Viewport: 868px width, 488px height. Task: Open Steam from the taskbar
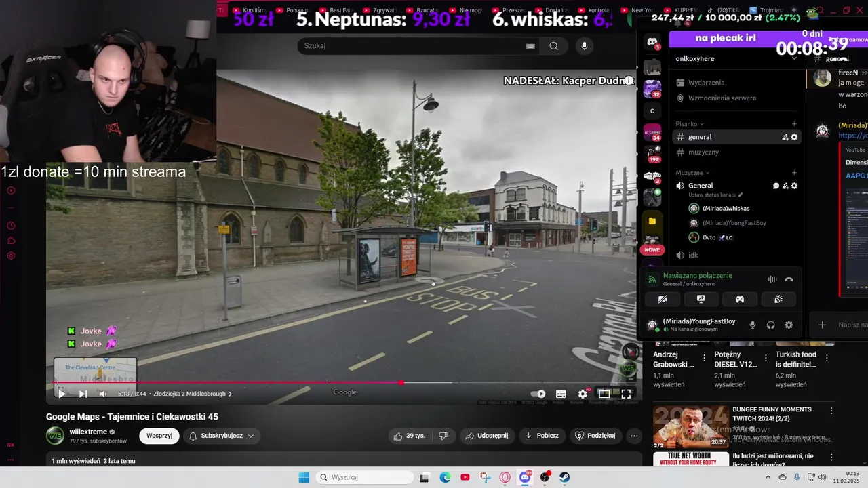[564, 477]
